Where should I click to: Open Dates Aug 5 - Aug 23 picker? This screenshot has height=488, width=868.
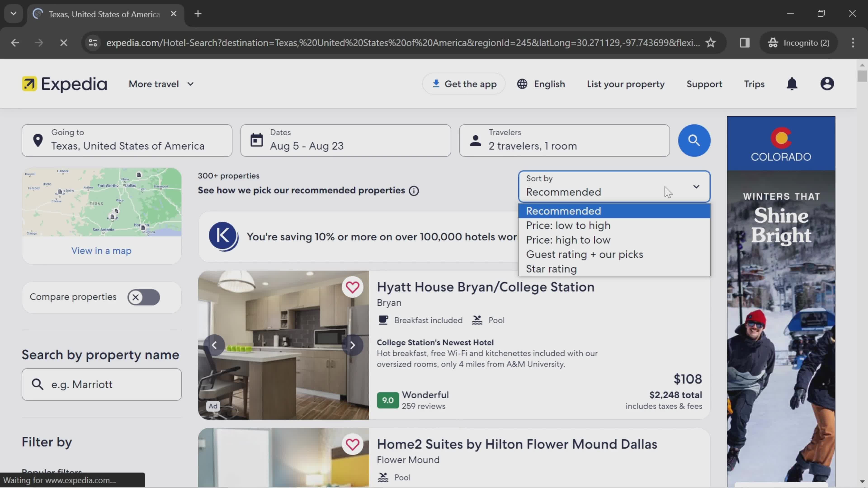(345, 141)
